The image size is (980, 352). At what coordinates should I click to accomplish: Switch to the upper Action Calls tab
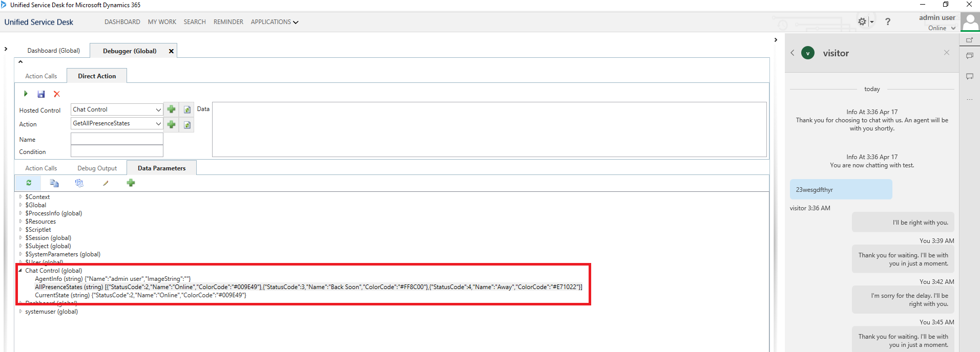[41, 76]
